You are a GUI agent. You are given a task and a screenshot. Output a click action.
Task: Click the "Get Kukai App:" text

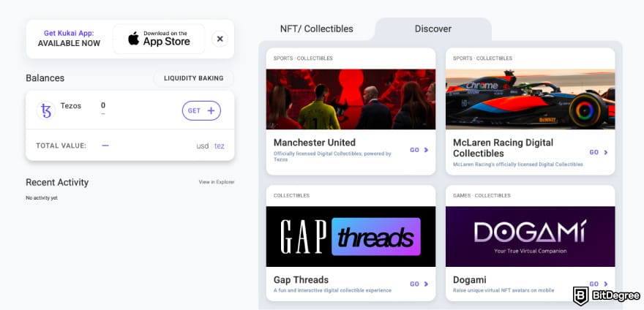tap(69, 33)
